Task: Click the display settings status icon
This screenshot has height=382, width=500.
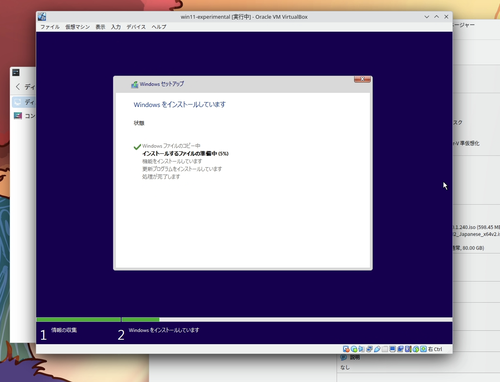Action: (x=392, y=349)
